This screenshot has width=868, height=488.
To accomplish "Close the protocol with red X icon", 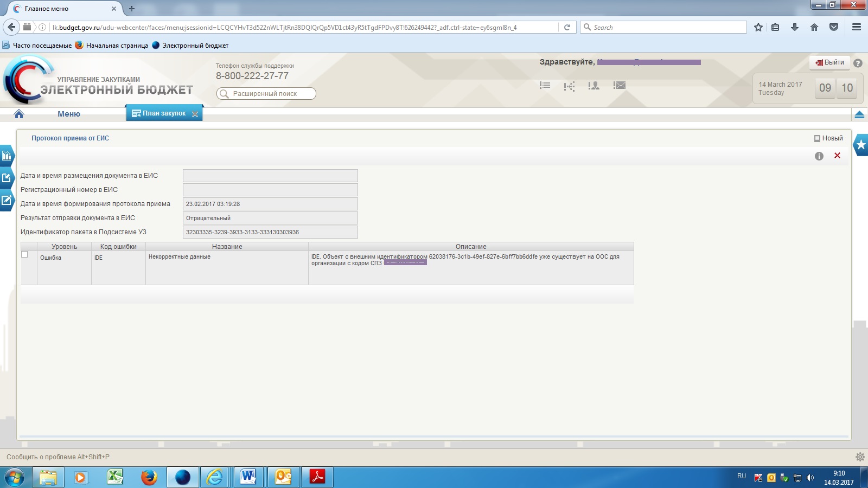I will pos(837,156).
